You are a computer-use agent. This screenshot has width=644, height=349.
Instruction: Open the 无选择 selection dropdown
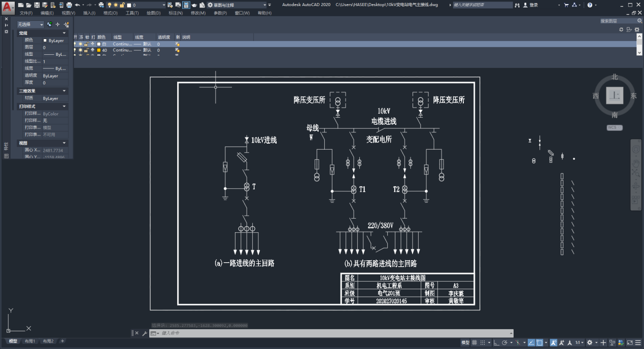30,24
